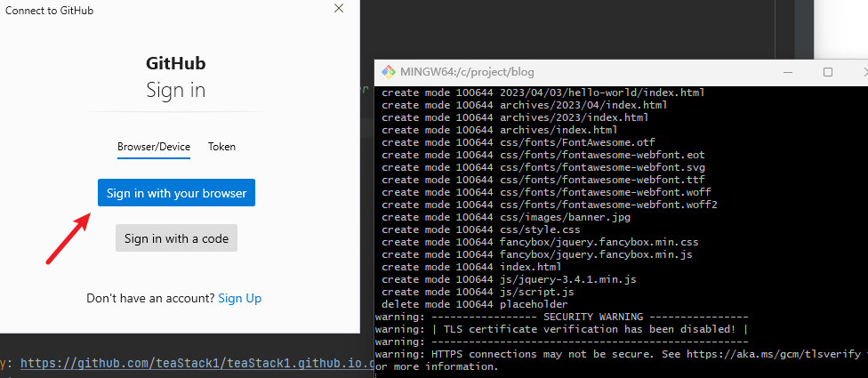Click the MINGW64:/c/project/blog title text
Image resolution: width=868 pixels, height=378 pixels.
[467, 72]
